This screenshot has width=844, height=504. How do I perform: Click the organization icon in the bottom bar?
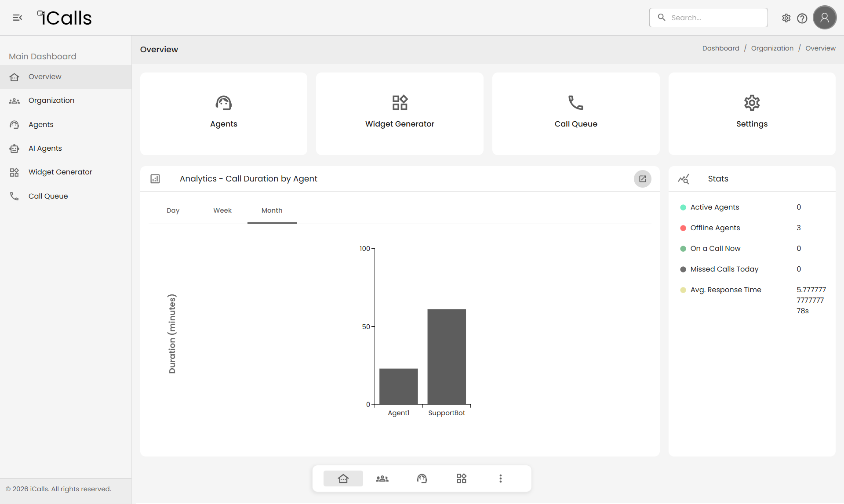[382, 479]
